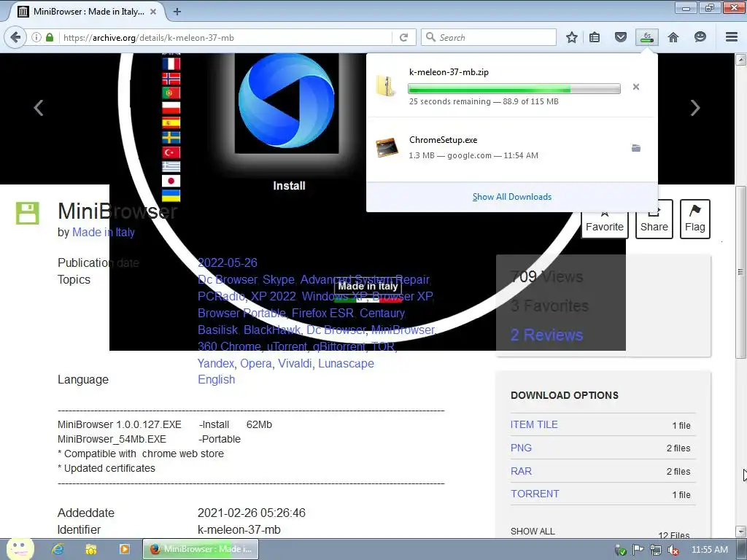This screenshot has height=560, width=747.
Task: Open the smiley feedback chat icon
Action: coord(700,37)
